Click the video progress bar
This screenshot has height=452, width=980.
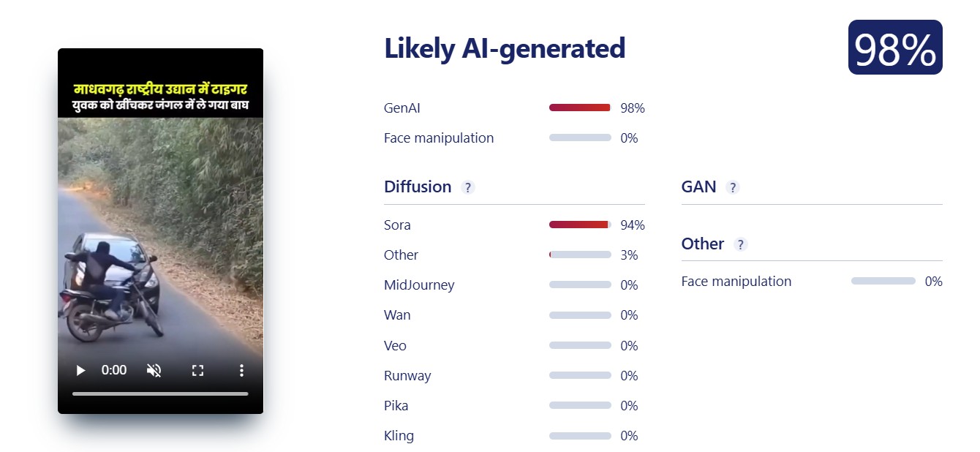pyautogui.click(x=160, y=393)
